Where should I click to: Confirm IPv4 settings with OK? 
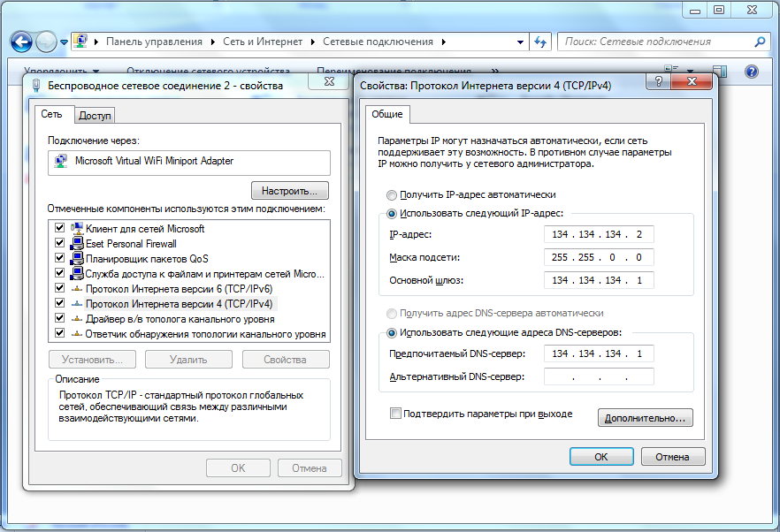[601, 457]
